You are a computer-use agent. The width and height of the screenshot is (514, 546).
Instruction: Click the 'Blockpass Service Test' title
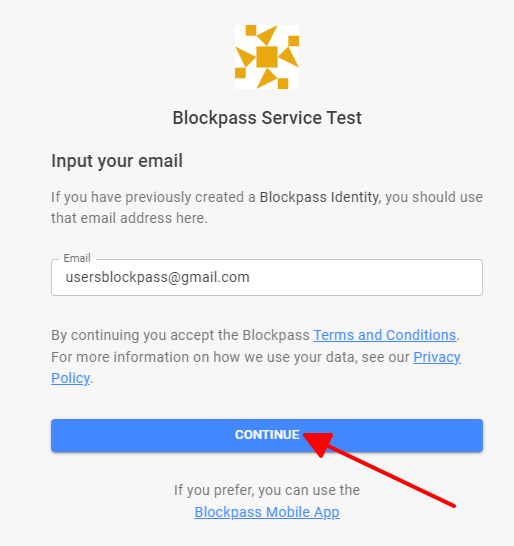coord(267,118)
